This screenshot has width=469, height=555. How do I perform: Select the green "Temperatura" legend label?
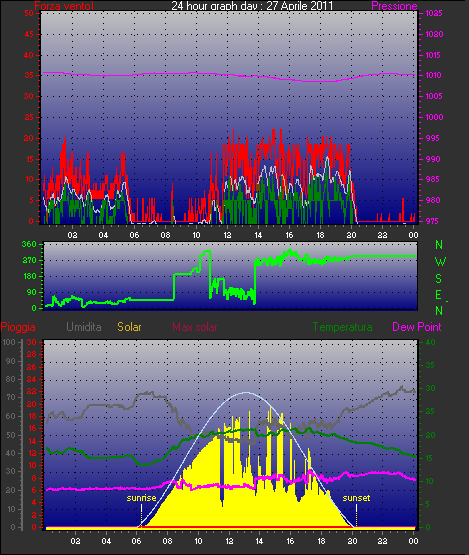[x=342, y=327]
